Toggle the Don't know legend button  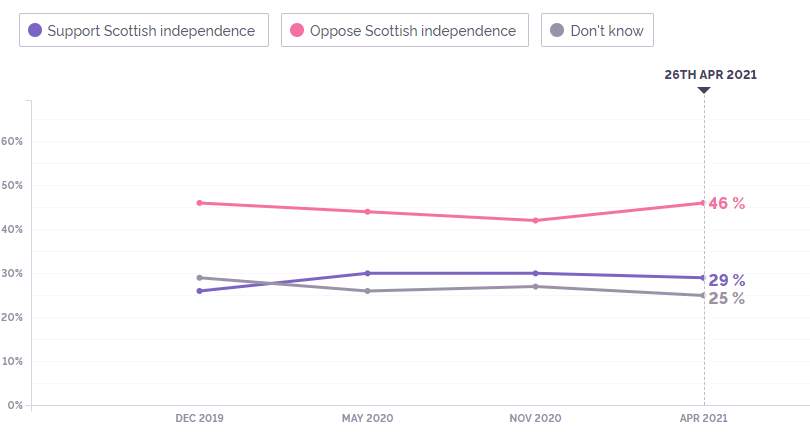click(597, 30)
